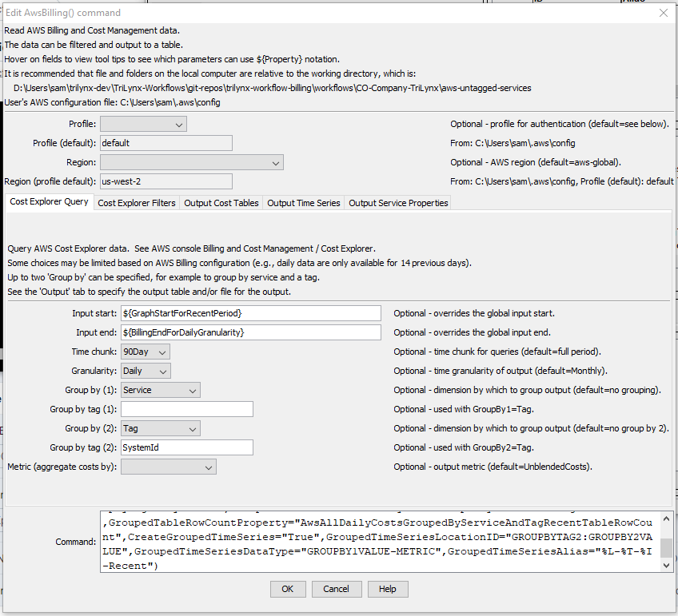Click the Command area scrollbar thumb
678x616 pixels.
[x=666, y=548]
